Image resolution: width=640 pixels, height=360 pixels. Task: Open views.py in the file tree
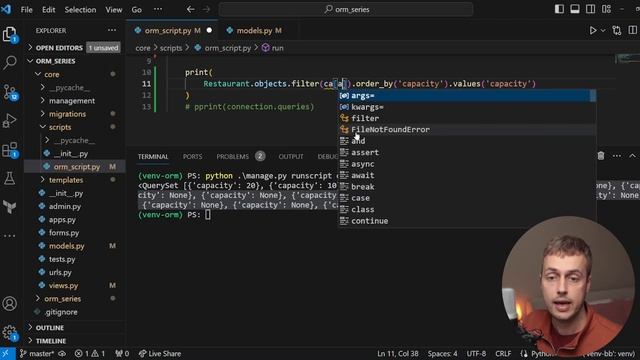coord(63,286)
